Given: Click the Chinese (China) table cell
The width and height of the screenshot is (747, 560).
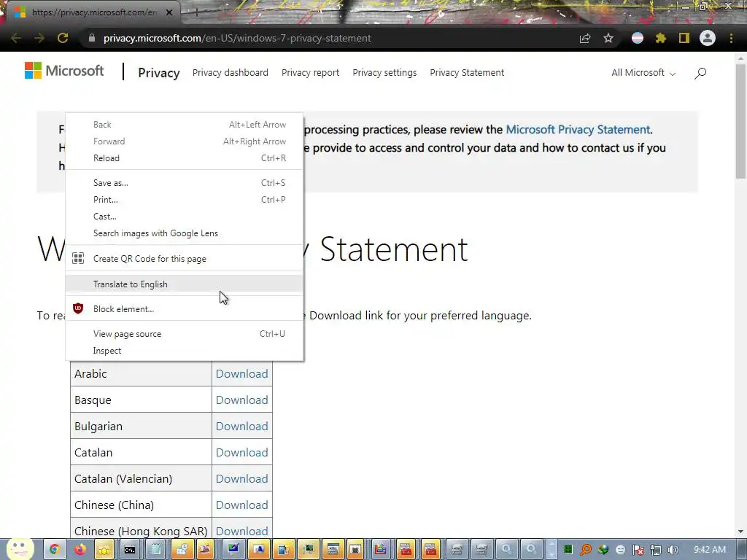Looking at the screenshot, I should 141,505.
